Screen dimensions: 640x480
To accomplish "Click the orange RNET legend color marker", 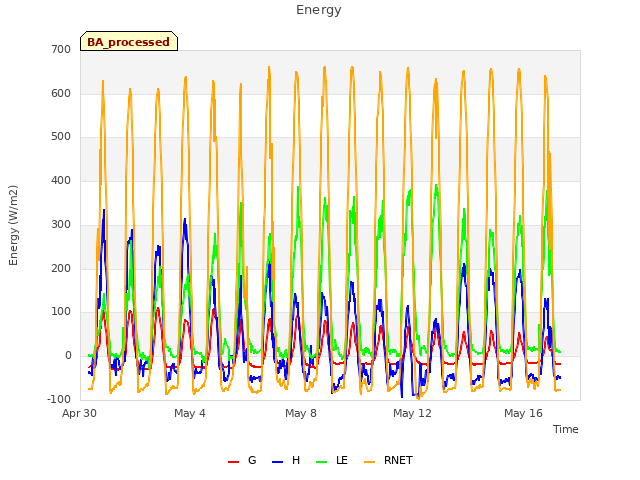I will [x=369, y=462].
